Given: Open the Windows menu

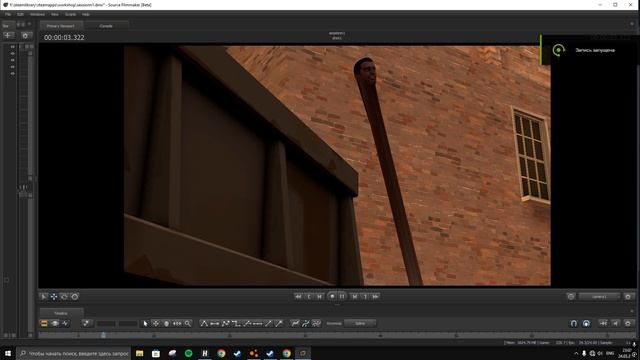Looking at the screenshot, I should 37,14.
